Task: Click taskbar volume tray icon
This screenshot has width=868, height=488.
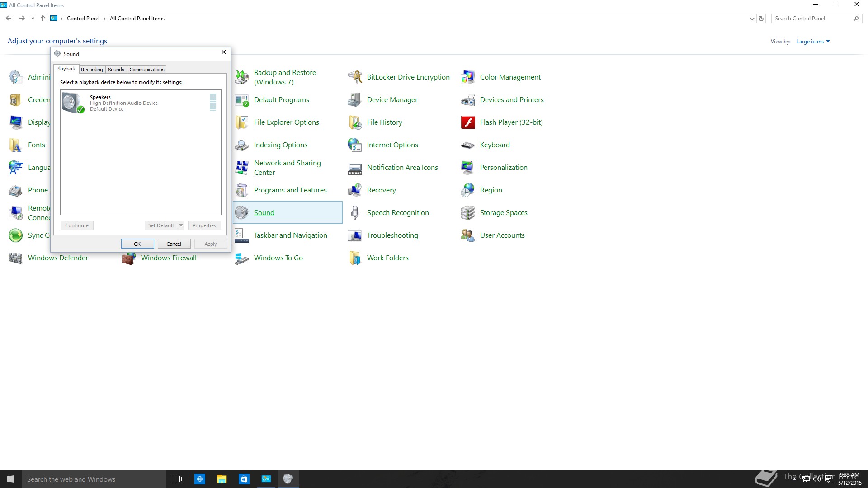Action: tap(817, 479)
